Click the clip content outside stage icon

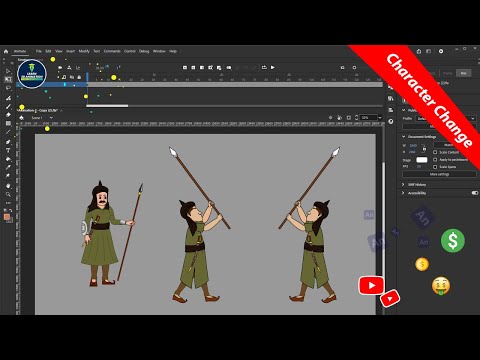349,118
